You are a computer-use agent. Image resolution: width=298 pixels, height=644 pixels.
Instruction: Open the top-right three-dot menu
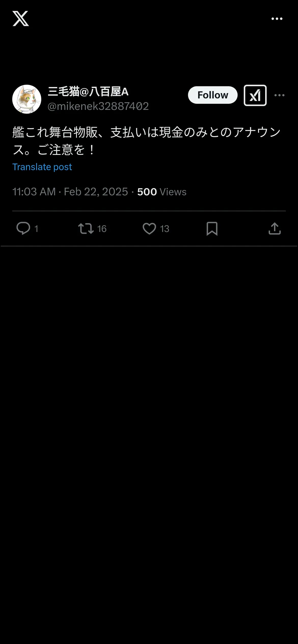tap(277, 19)
